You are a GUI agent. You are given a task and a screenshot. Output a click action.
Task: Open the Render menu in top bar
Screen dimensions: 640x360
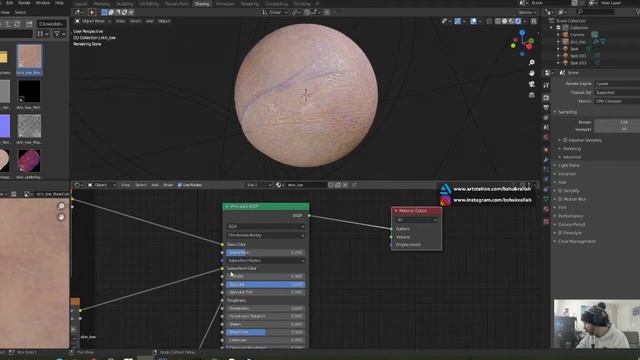coord(24,3)
